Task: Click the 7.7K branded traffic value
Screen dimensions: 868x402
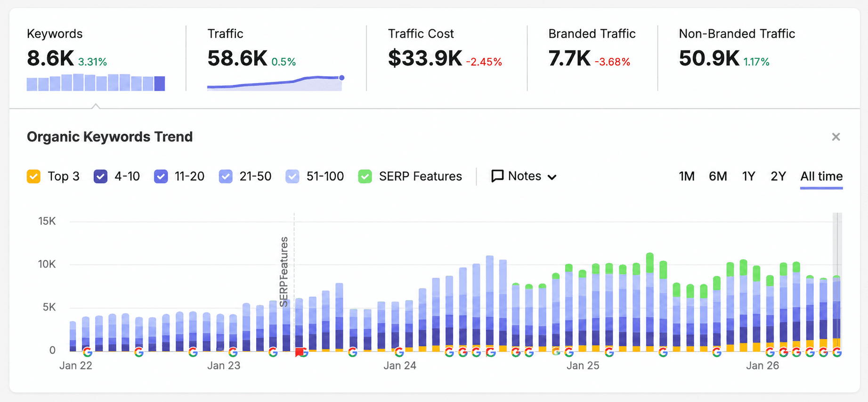Action: (569, 58)
